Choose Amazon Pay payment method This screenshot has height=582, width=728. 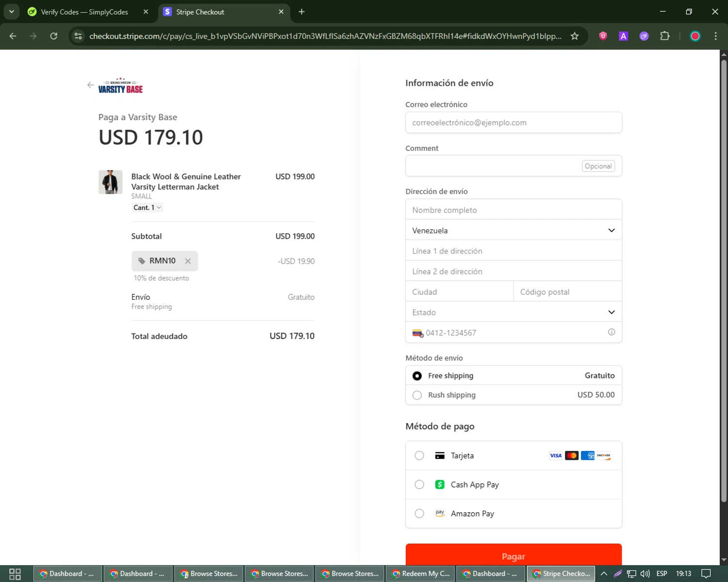tap(513, 514)
